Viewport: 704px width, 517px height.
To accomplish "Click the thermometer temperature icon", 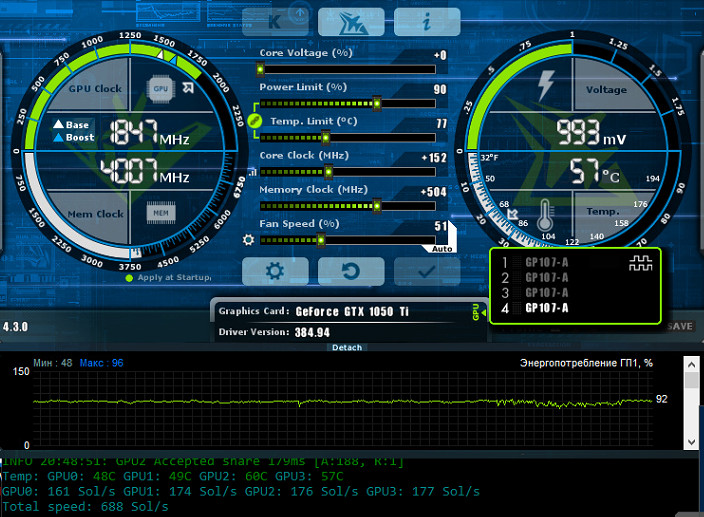I will pyautogui.click(x=545, y=215).
